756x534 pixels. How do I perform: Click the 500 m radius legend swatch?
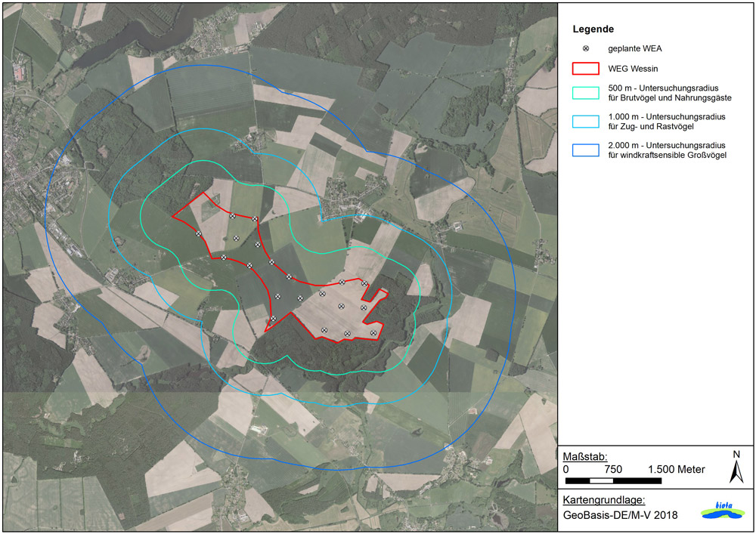[x=586, y=93]
